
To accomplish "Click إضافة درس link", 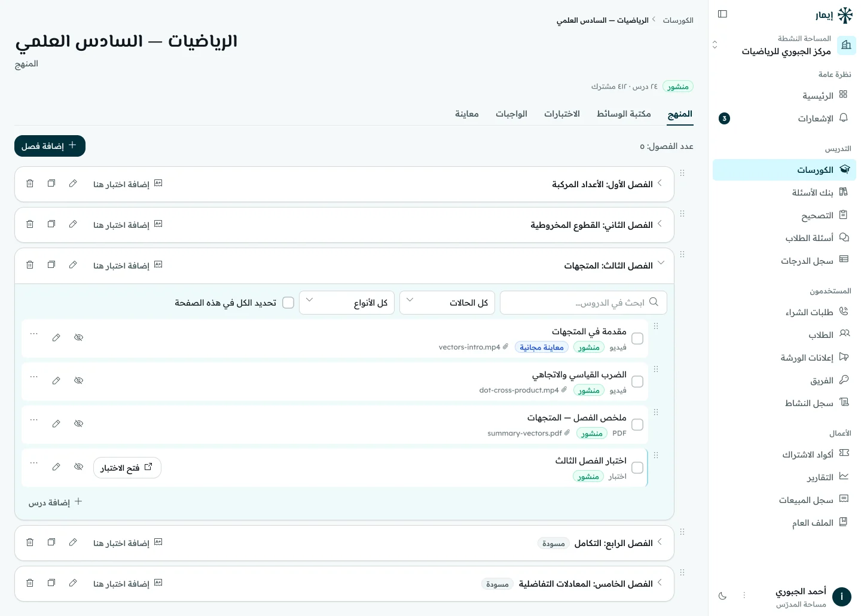I will [55, 502].
